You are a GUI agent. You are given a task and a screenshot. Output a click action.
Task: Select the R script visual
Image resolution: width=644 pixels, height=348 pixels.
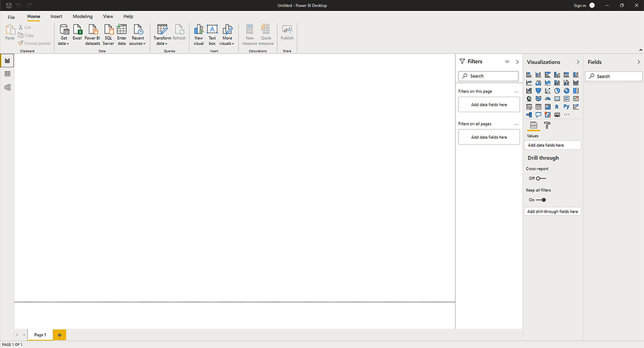tap(557, 107)
